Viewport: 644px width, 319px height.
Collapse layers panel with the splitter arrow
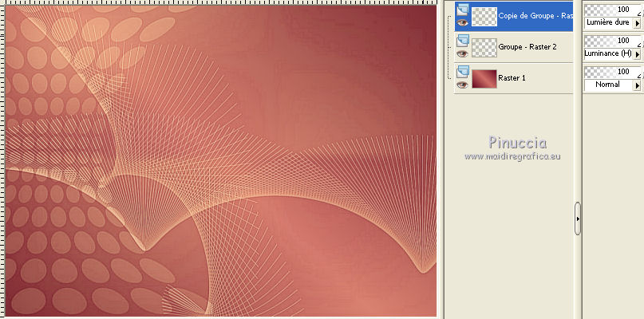pos(578,219)
